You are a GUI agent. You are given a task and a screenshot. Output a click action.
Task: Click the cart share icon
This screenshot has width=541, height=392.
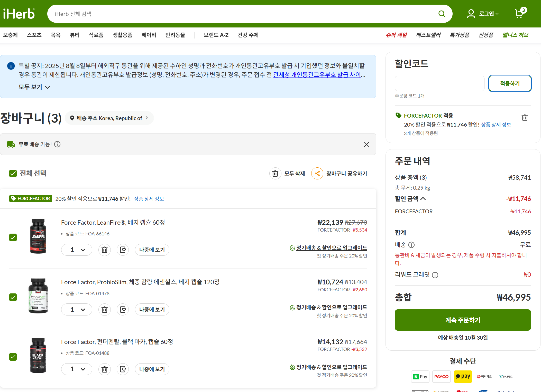tap(317, 174)
